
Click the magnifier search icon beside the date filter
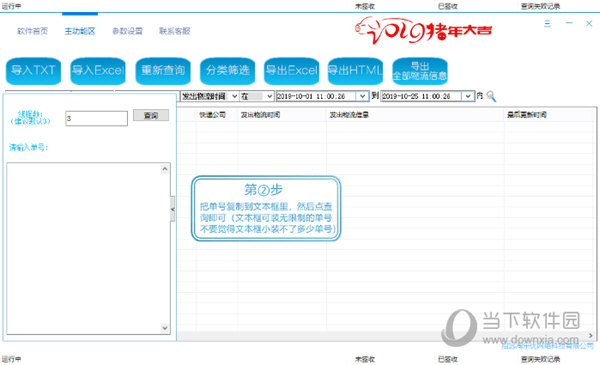(x=491, y=96)
